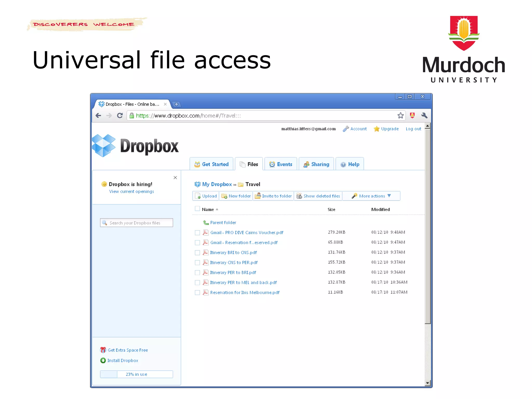
Task: Open the Account link
Action: 358,129
